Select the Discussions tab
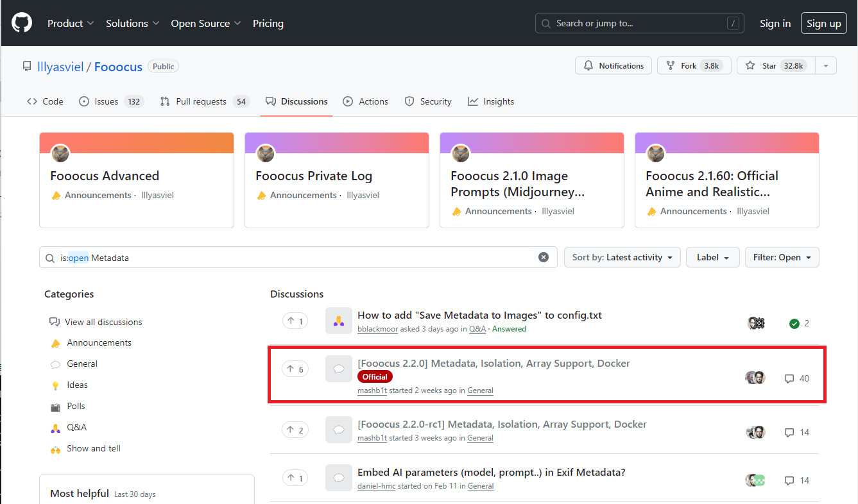Viewport: 858px width, 504px height. pyautogui.click(x=296, y=101)
